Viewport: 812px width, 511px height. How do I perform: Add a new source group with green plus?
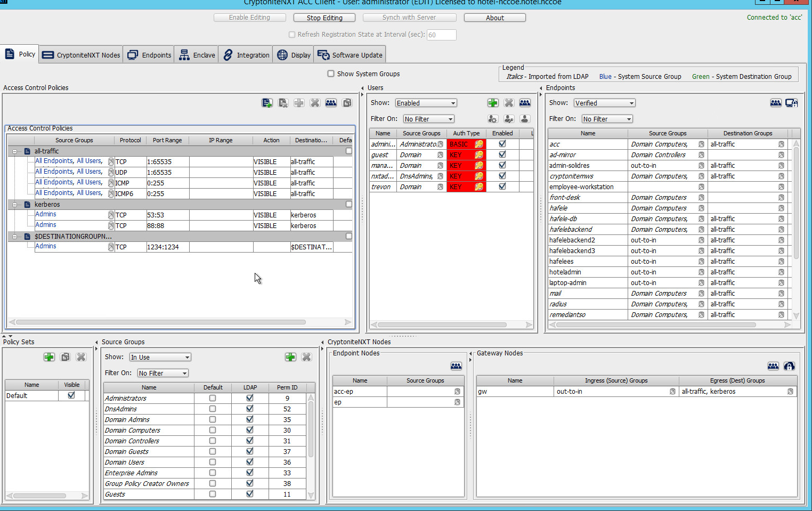(x=290, y=357)
